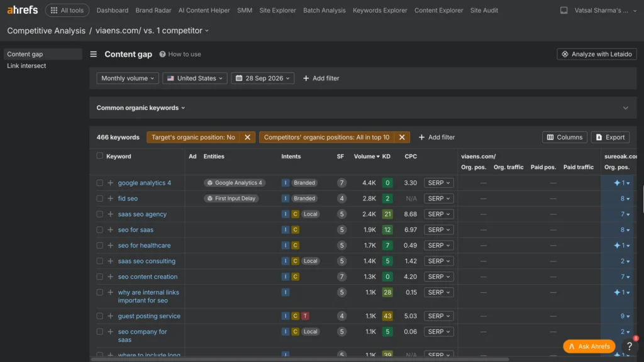Export the keyword list

pyautogui.click(x=610, y=137)
